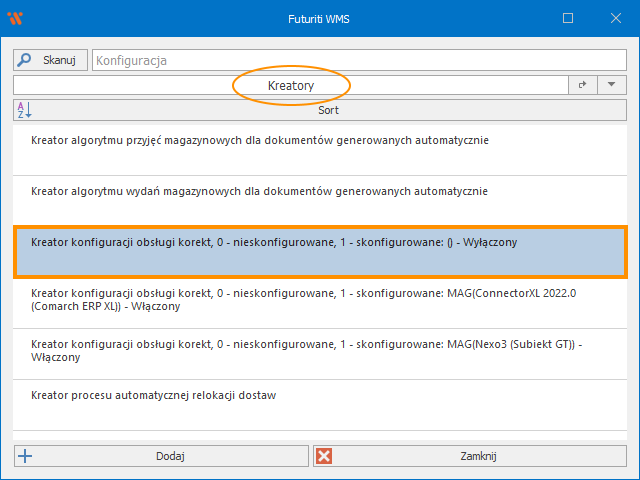Click the small arrow button beside Kreatory
The height and width of the screenshot is (480, 640).
[583, 86]
